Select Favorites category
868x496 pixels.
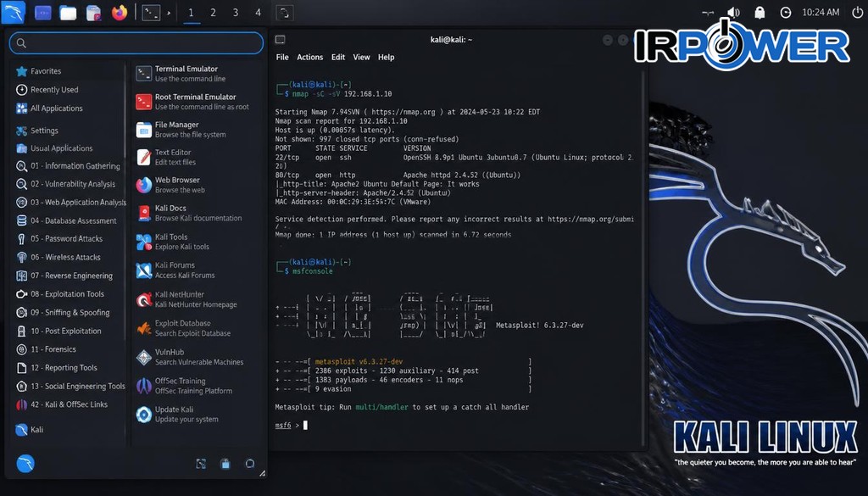46,71
